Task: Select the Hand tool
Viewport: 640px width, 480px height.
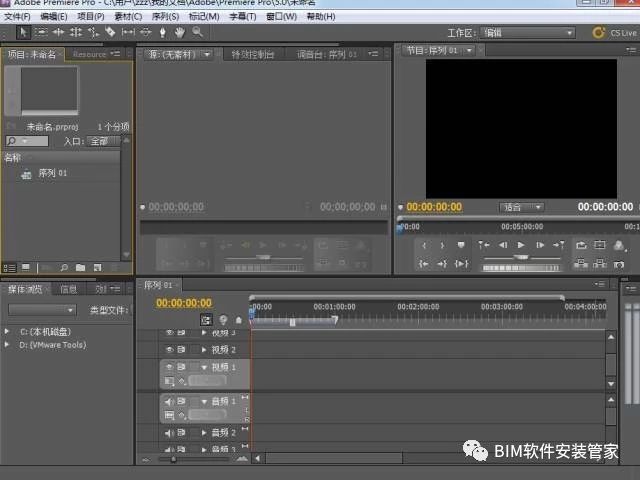Action: click(180, 32)
